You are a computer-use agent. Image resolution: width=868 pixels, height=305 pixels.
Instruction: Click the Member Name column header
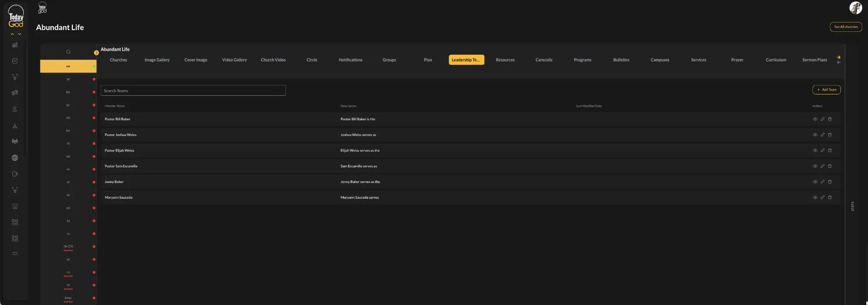coord(115,106)
